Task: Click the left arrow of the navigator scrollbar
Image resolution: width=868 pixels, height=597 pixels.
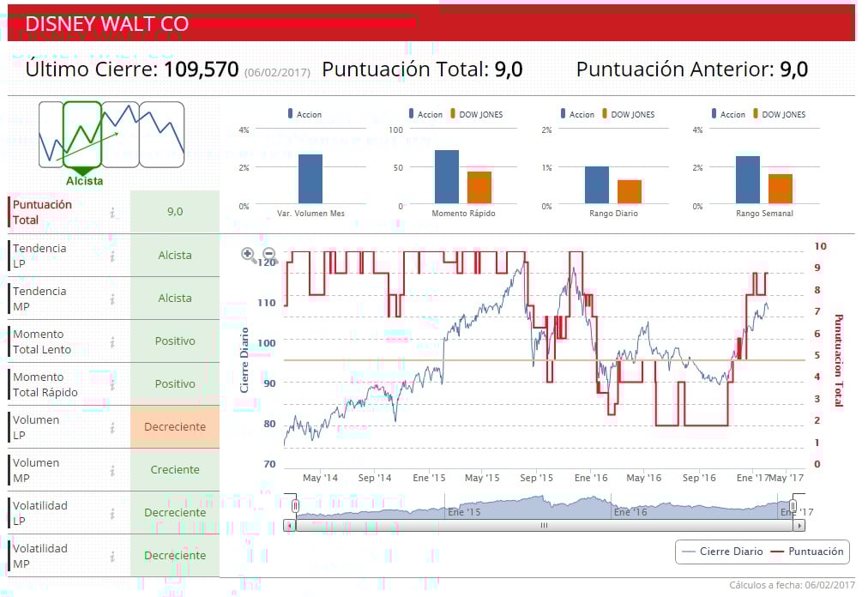Action: [x=290, y=525]
